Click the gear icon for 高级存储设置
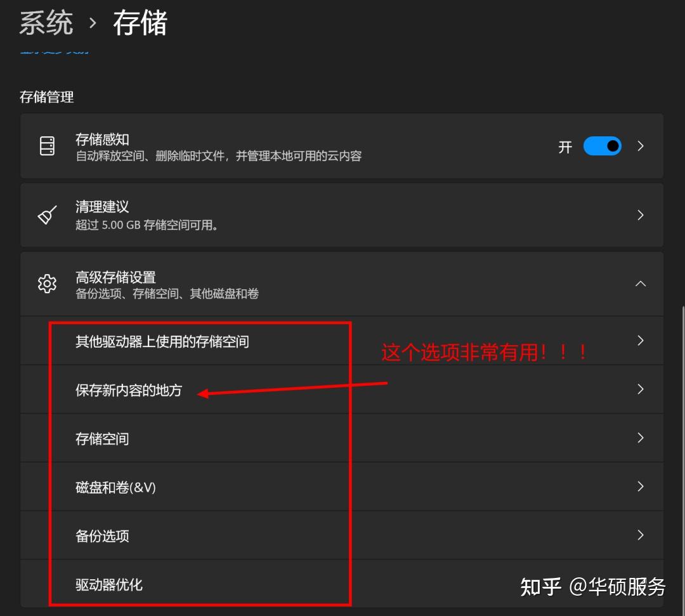The image size is (685, 616). 47,284
